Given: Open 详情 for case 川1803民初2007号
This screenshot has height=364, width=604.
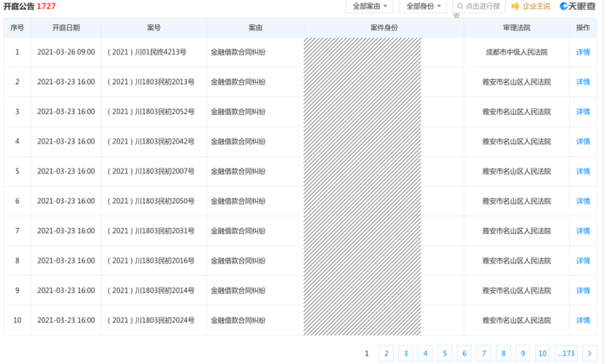Looking at the screenshot, I should click(583, 171).
